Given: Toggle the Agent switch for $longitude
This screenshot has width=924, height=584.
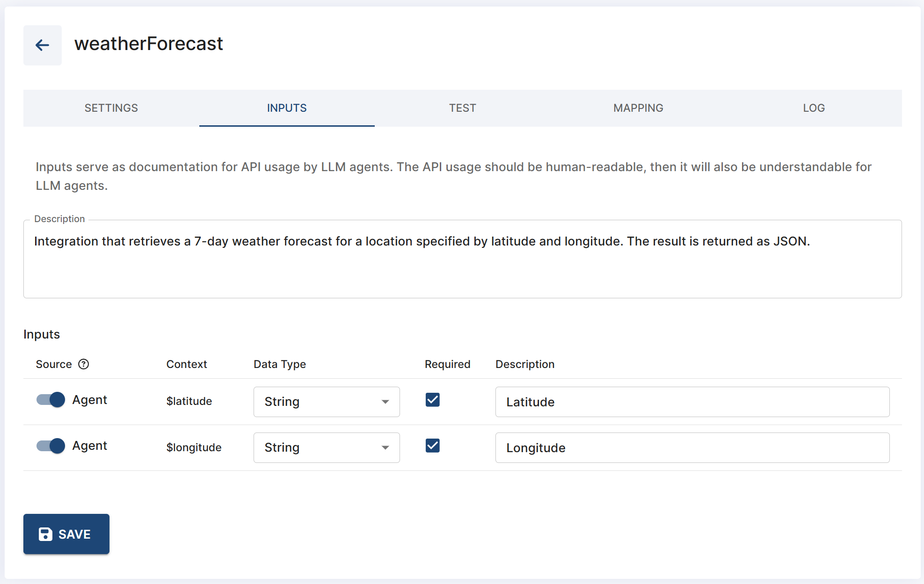Looking at the screenshot, I should (x=51, y=446).
